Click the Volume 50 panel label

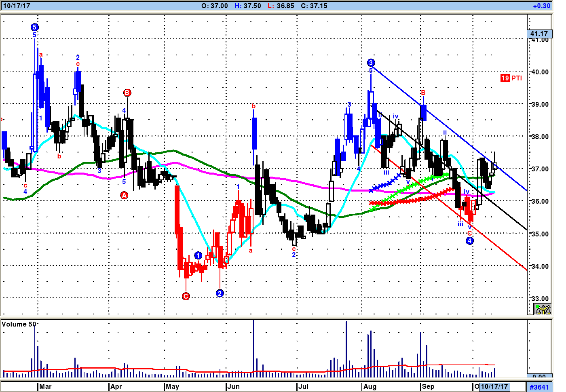(x=19, y=324)
